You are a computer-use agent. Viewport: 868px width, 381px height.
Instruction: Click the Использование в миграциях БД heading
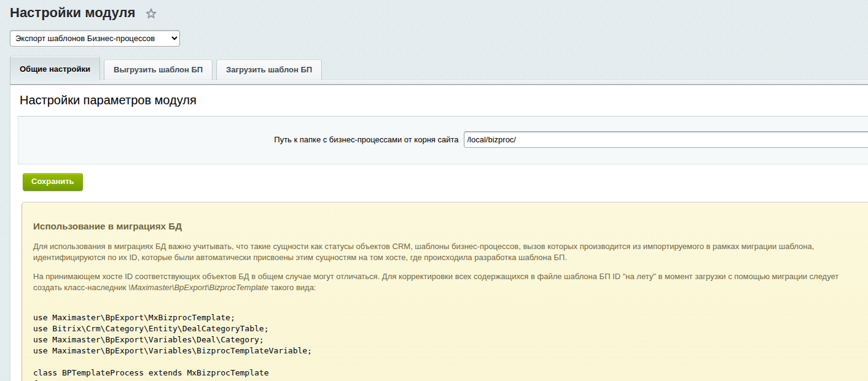108,226
